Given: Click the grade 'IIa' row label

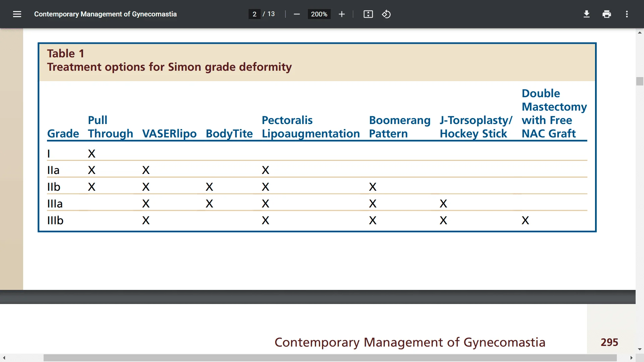Looking at the screenshot, I should pyautogui.click(x=53, y=170).
